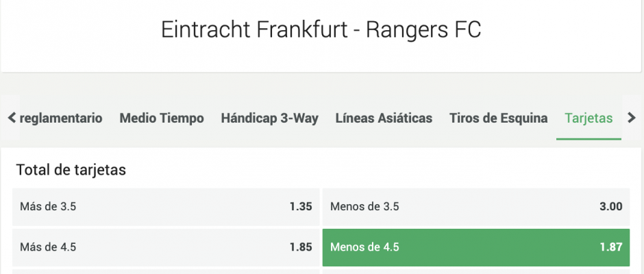The height and width of the screenshot is (274, 644).
Task: Go to the Líneas Asiáticas tab
Action: coord(384,119)
